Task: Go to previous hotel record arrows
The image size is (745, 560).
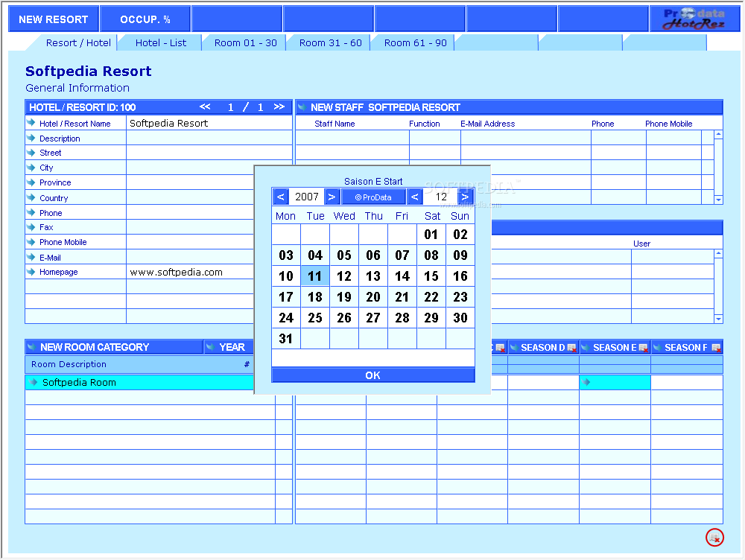Action: pyautogui.click(x=205, y=107)
